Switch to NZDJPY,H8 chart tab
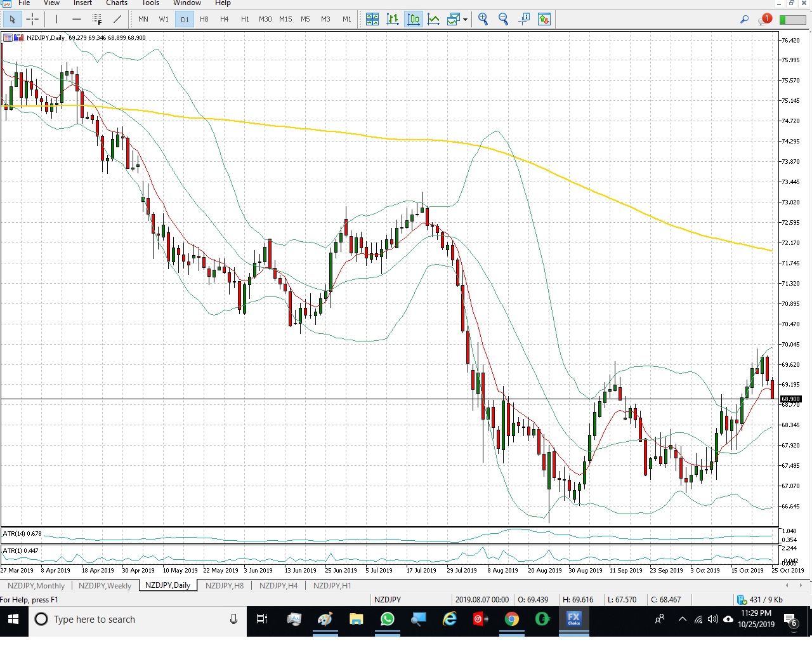Viewport: 812px width, 650px height. [225, 585]
